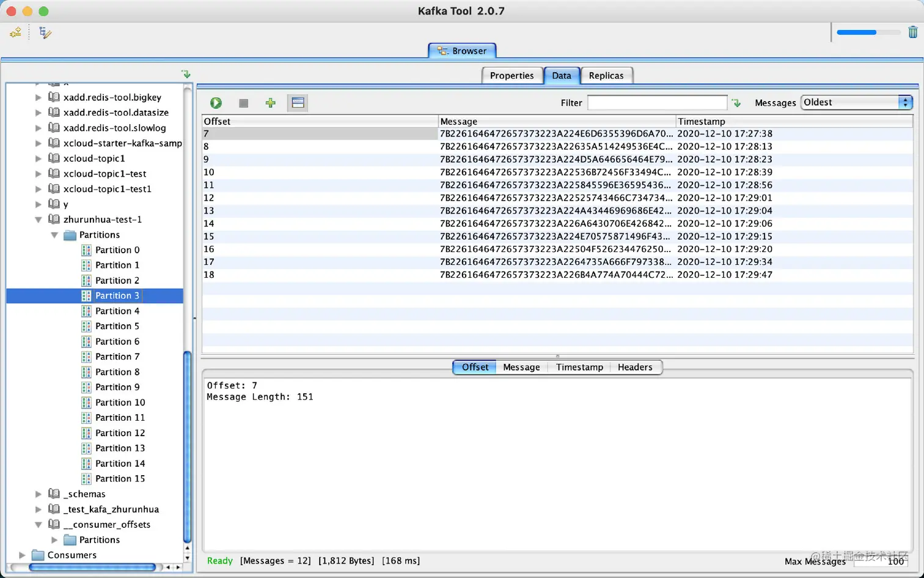The height and width of the screenshot is (578, 924).
Task: Click the topic icon of xadd.redis-tool.slowlog
Action: pyautogui.click(x=54, y=127)
